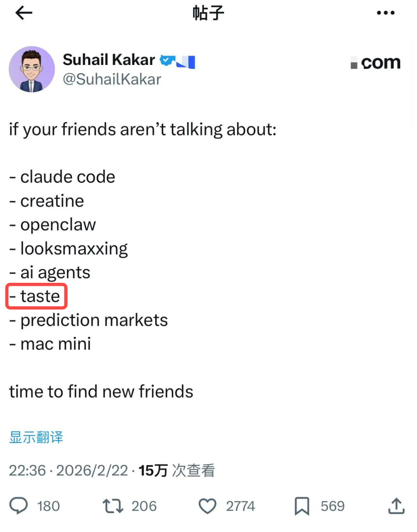Tap the back arrow icon

[24, 13]
